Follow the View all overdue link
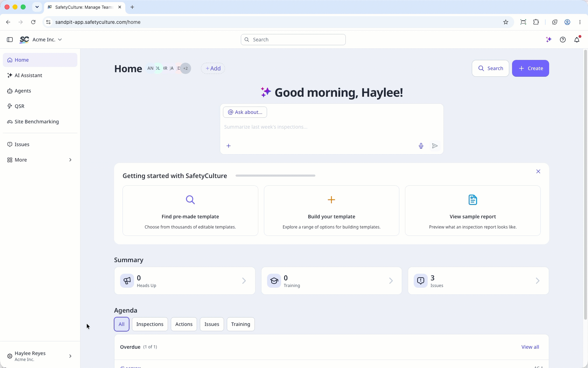The width and height of the screenshot is (588, 368). click(530, 347)
